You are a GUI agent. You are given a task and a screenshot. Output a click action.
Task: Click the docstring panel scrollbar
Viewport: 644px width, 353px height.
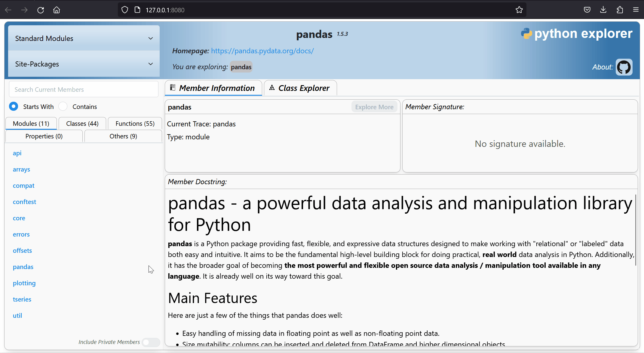coord(636,230)
